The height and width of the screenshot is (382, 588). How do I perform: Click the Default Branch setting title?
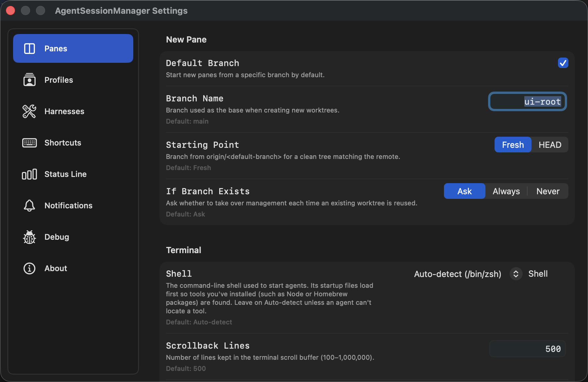coord(203,63)
